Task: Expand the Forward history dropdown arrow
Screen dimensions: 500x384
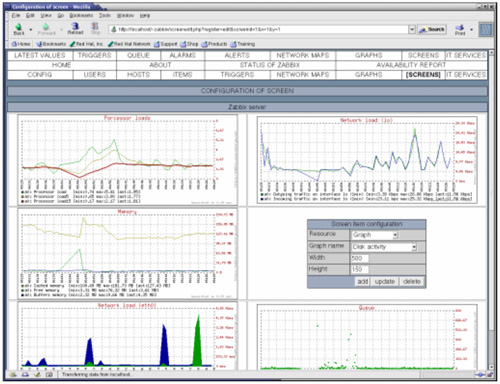Action: [x=61, y=29]
